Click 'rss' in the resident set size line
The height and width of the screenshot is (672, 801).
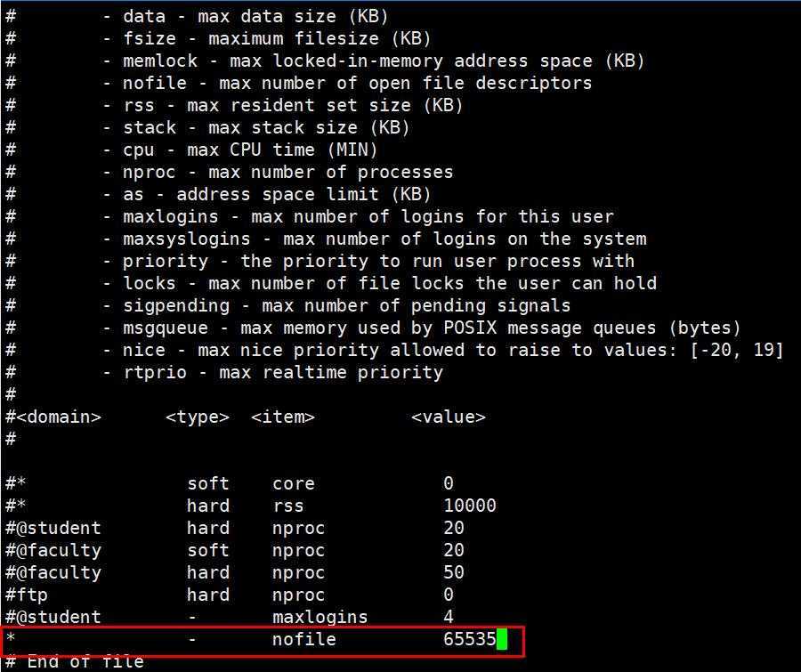139,105
